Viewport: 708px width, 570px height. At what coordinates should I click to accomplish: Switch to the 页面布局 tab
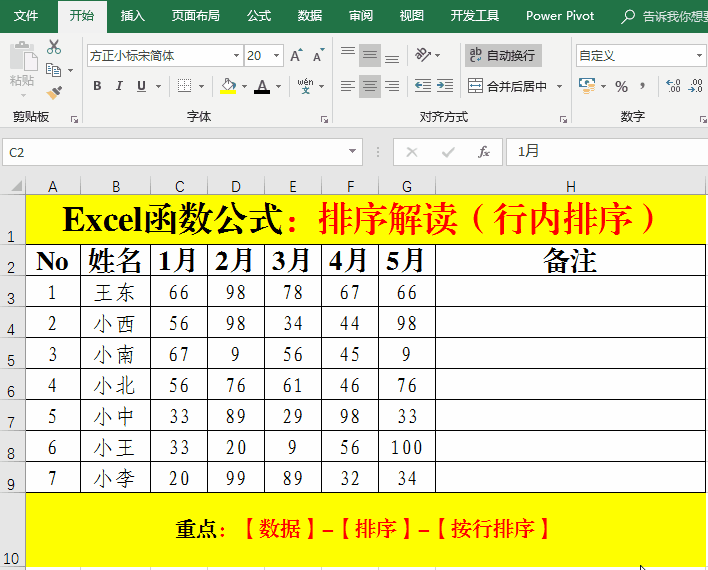196,16
